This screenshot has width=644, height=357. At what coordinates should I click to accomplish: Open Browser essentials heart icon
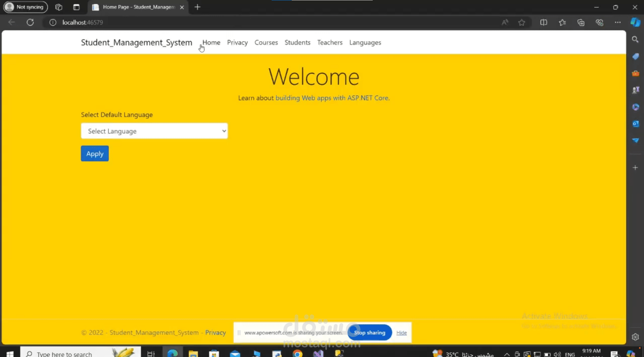(x=599, y=22)
